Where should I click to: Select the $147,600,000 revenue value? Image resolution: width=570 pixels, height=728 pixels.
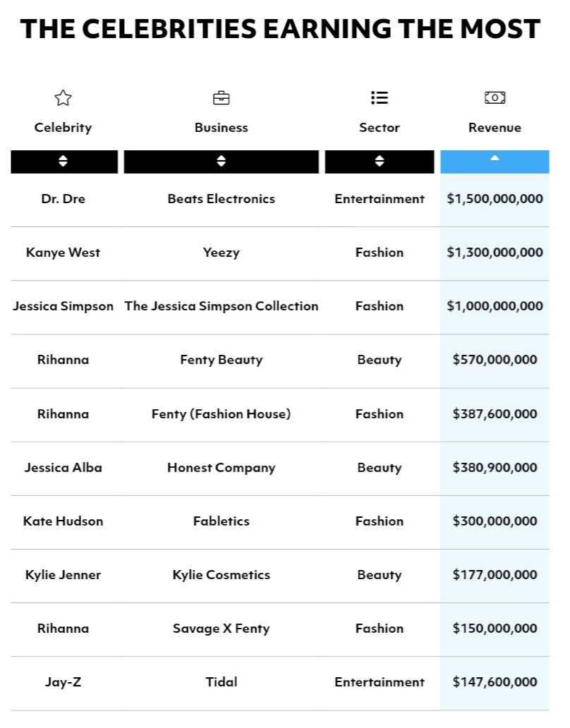click(x=495, y=682)
